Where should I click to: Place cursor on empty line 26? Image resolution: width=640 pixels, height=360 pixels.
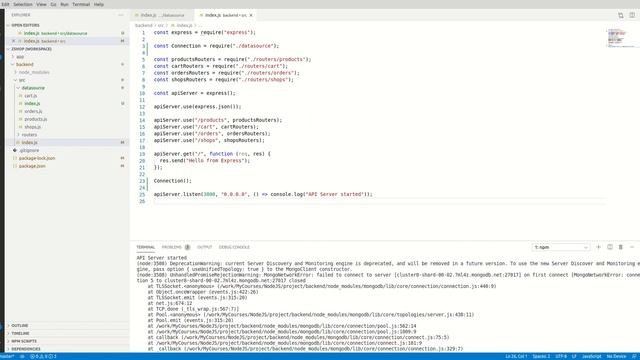(x=380, y=201)
